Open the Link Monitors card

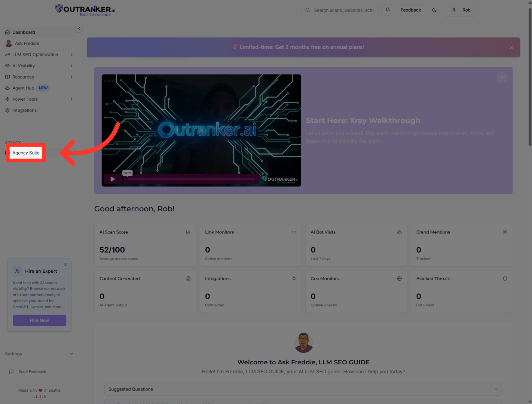[251, 245]
